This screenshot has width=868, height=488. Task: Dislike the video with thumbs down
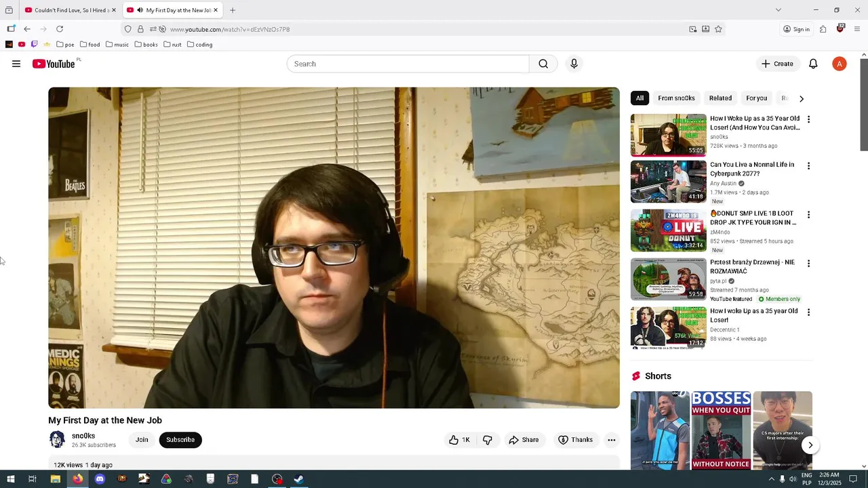click(488, 440)
